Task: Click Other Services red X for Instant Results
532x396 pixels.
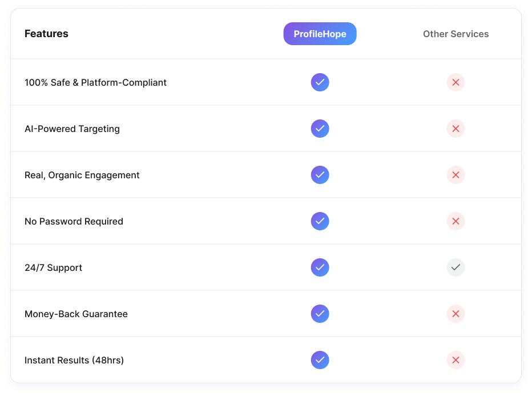Action: pyautogui.click(x=456, y=360)
